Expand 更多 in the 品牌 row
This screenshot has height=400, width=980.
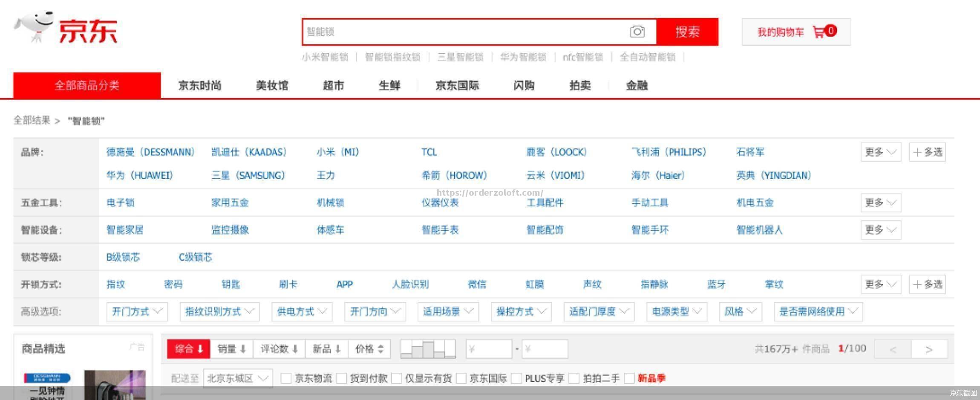[x=881, y=152]
